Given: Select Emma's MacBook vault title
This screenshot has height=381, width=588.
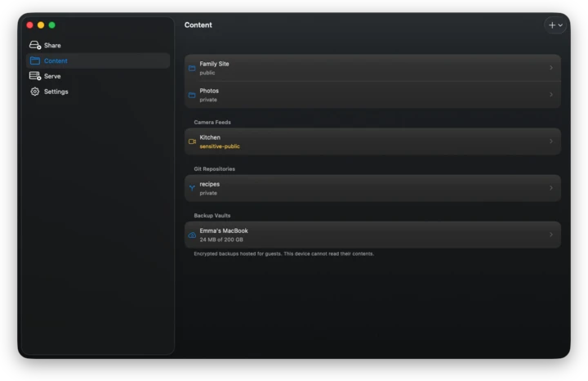Looking at the screenshot, I should coord(224,231).
